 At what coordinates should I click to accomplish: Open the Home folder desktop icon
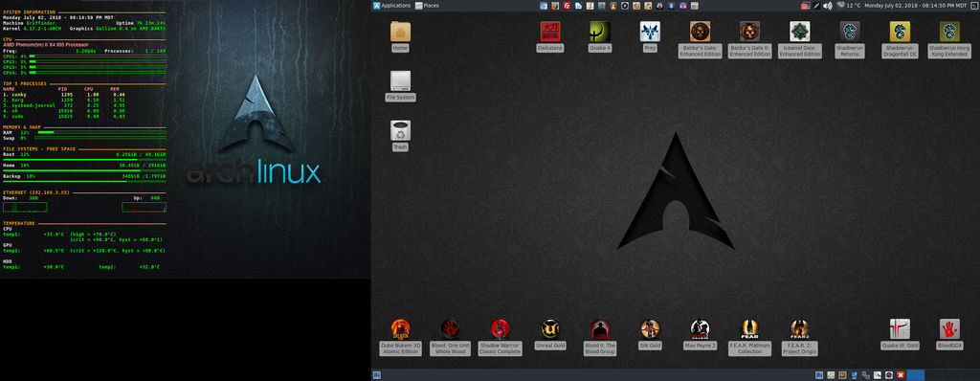(400, 37)
